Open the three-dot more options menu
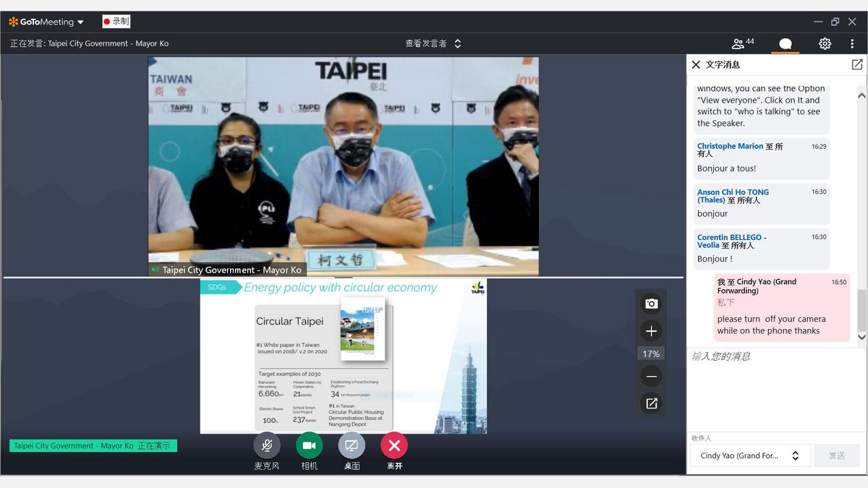868x488 pixels. pyautogui.click(x=852, y=43)
